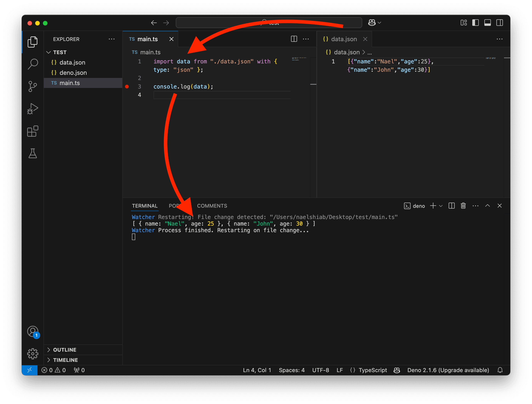Screen dimensions: 532x404
Task: Customize layout from title bar
Action: 464,23
